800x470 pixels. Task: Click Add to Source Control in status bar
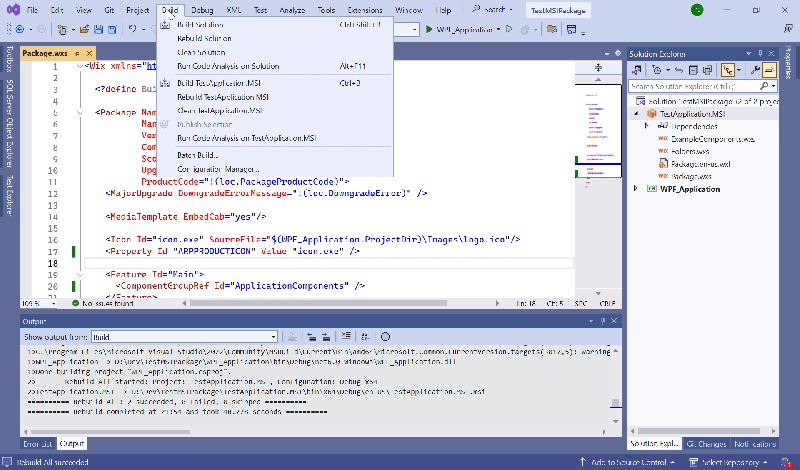pyautogui.click(x=627, y=462)
